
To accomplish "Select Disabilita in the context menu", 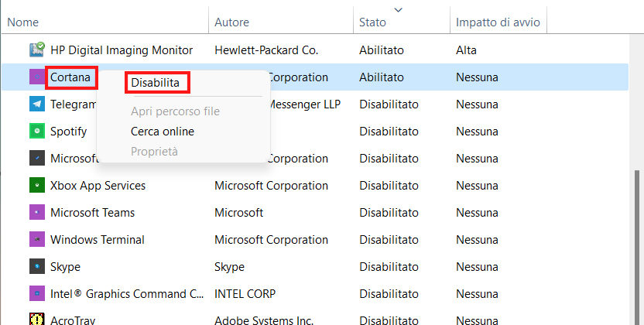I will [x=156, y=82].
